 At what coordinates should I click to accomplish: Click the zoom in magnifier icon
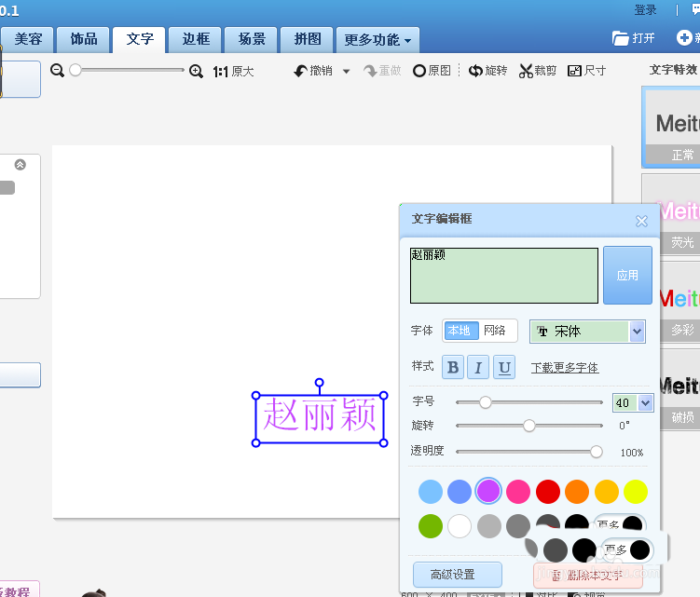pyautogui.click(x=196, y=71)
